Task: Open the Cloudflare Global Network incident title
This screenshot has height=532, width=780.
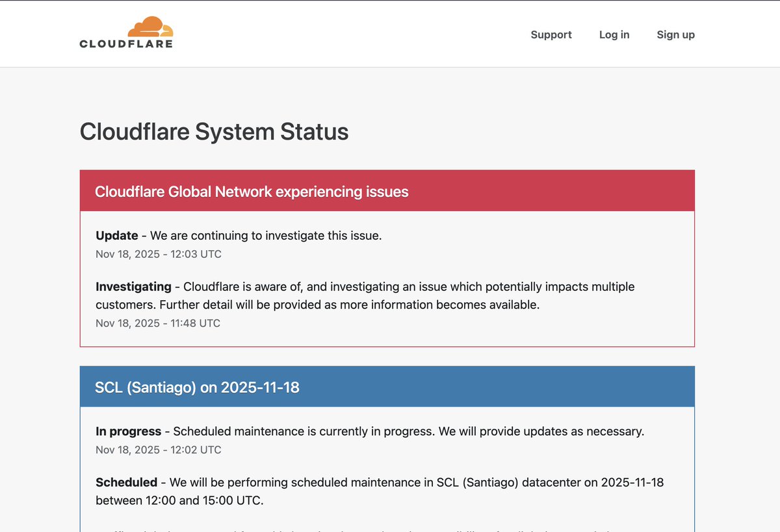Action: [x=252, y=192]
